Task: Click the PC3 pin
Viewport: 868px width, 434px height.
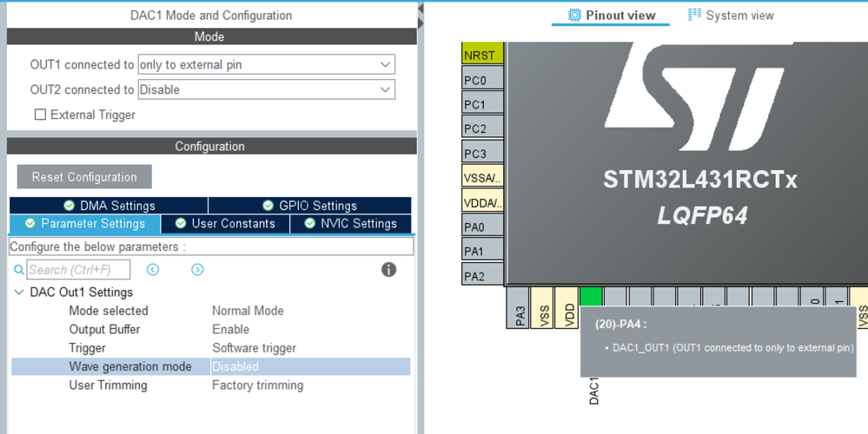Action: (483, 152)
